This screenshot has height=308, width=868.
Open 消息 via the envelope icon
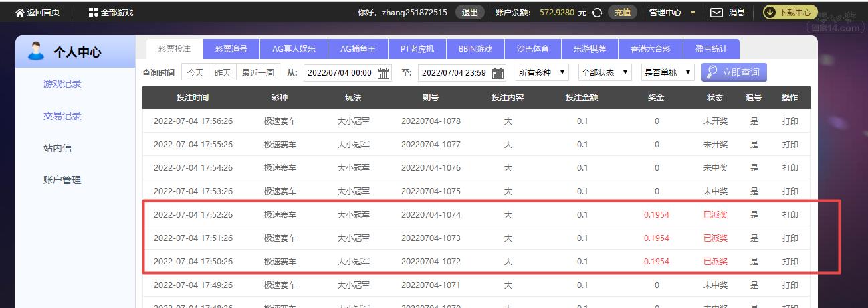point(716,13)
